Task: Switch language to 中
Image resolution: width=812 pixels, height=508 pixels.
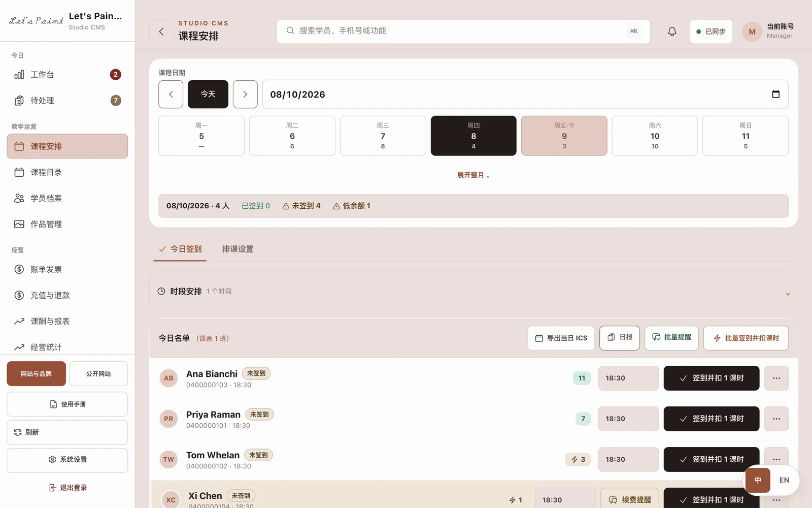Action: click(758, 480)
